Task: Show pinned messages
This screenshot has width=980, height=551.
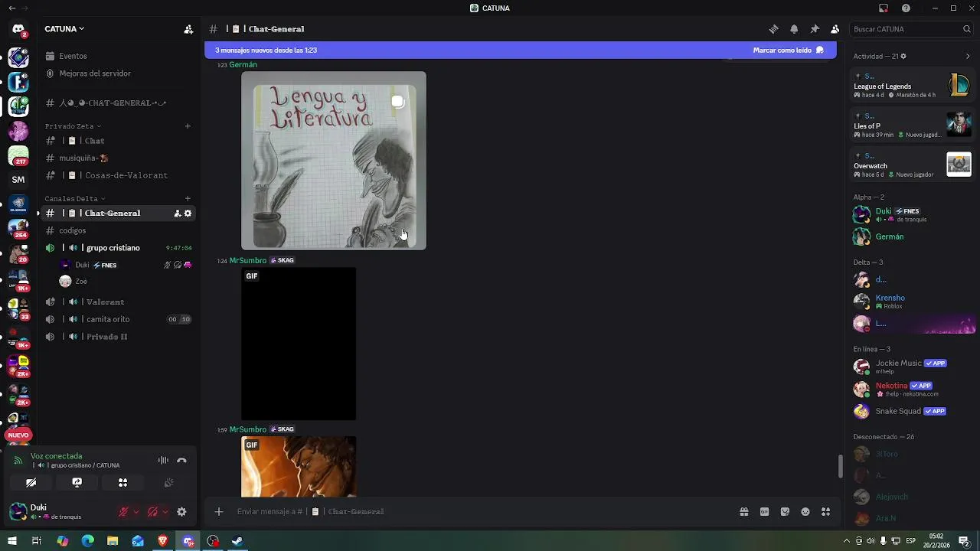Action: coord(815,29)
